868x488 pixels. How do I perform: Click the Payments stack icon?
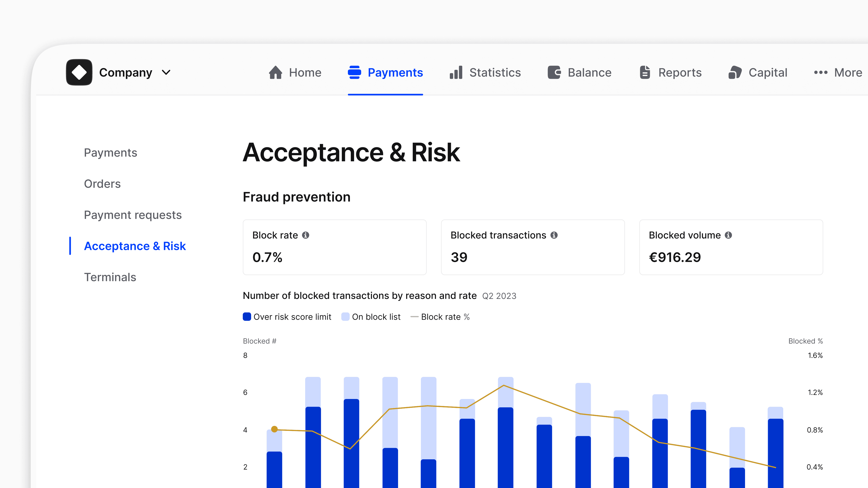click(354, 72)
